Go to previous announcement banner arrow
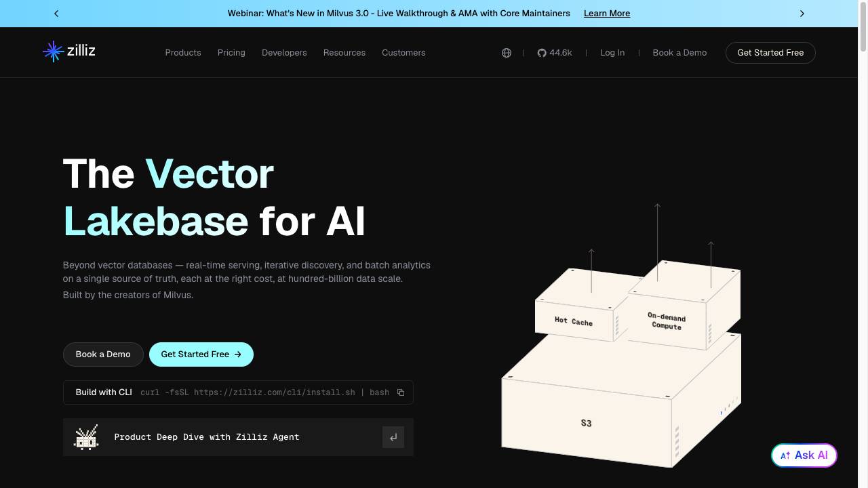 click(x=56, y=14)
